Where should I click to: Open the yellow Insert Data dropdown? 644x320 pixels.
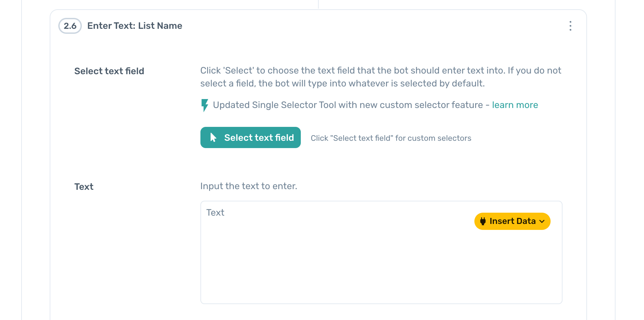[512, 221]
